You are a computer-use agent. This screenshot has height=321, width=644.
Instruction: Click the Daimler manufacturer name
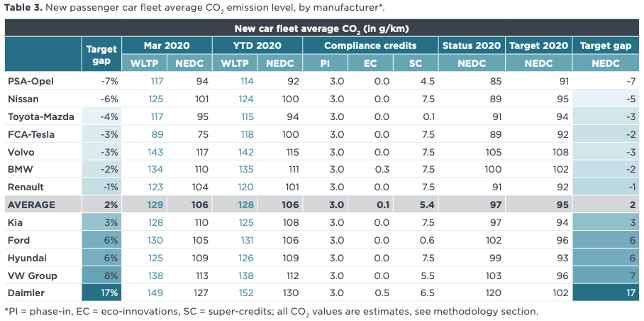pyautogui.click(x=28, y=293)
